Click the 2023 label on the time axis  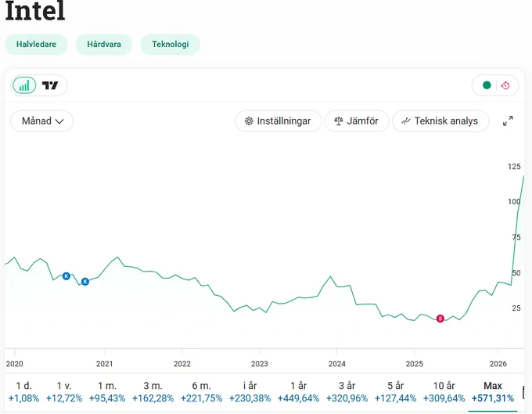260,364
